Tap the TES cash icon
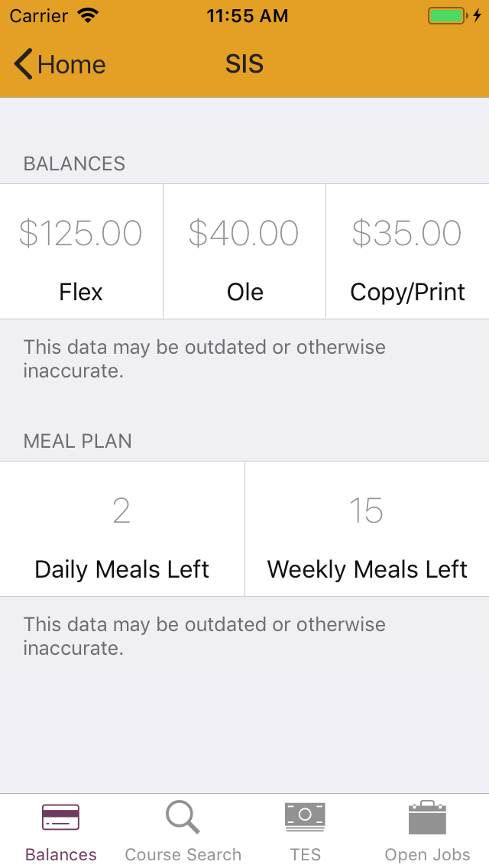Viewport: 489px width, 868px height. [305, 817]
